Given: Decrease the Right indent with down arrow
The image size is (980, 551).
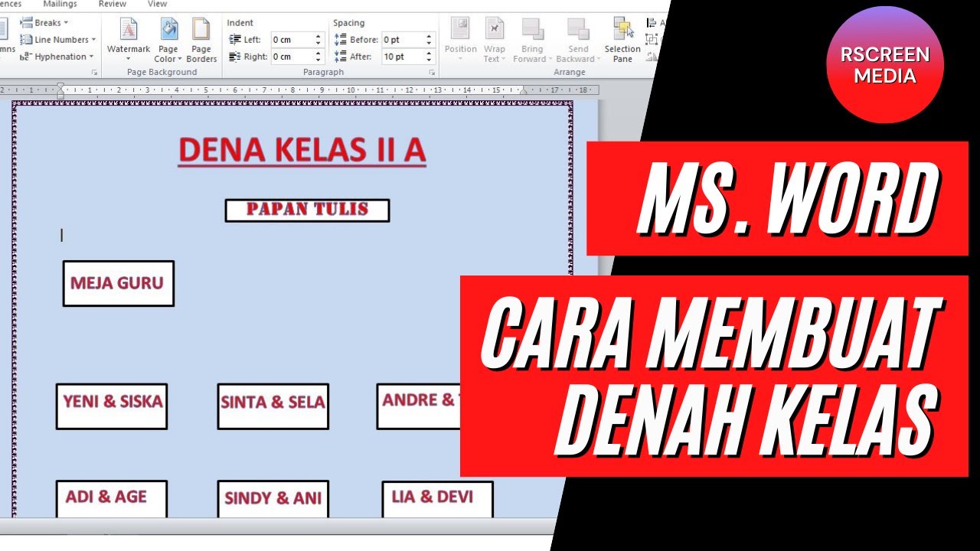Looking at the screenshot, I should coord(318,60).
